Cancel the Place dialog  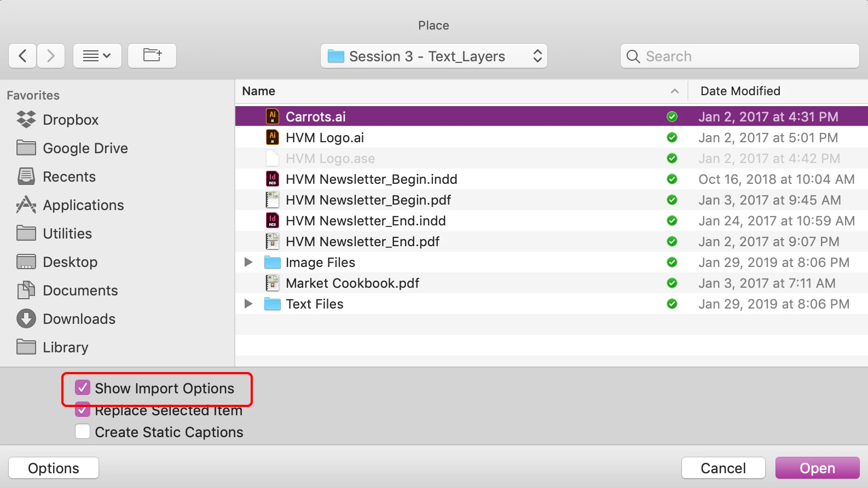pyautogui.click(x=723, y=468)
